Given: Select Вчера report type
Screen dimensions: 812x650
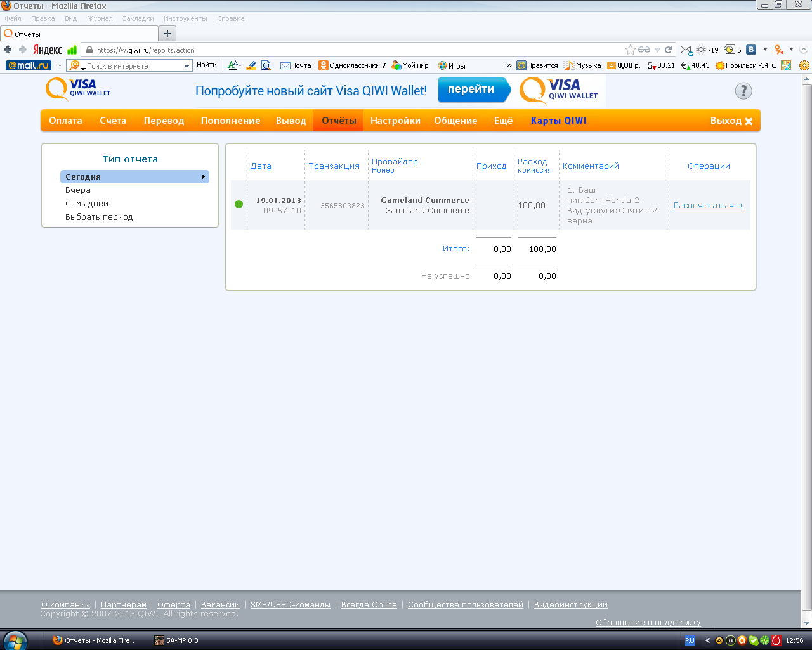Looking at the screenshot, I should (78, 190).
